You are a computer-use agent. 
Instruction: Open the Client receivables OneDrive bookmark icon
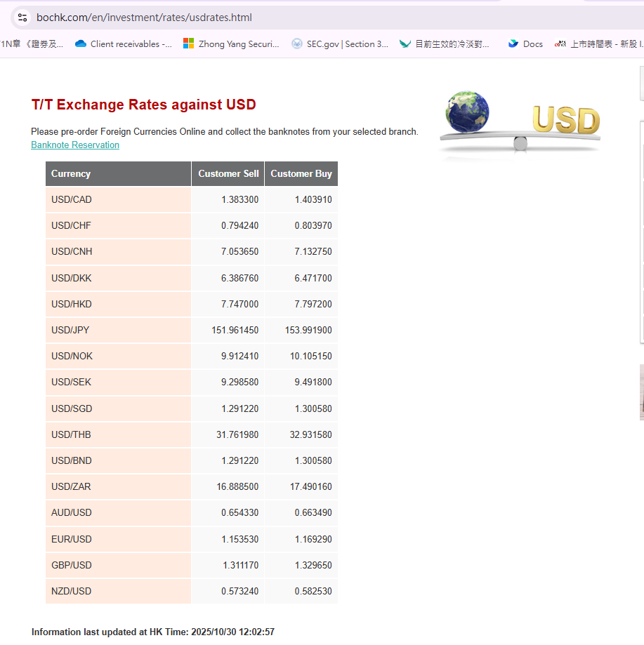click(80, 44)
